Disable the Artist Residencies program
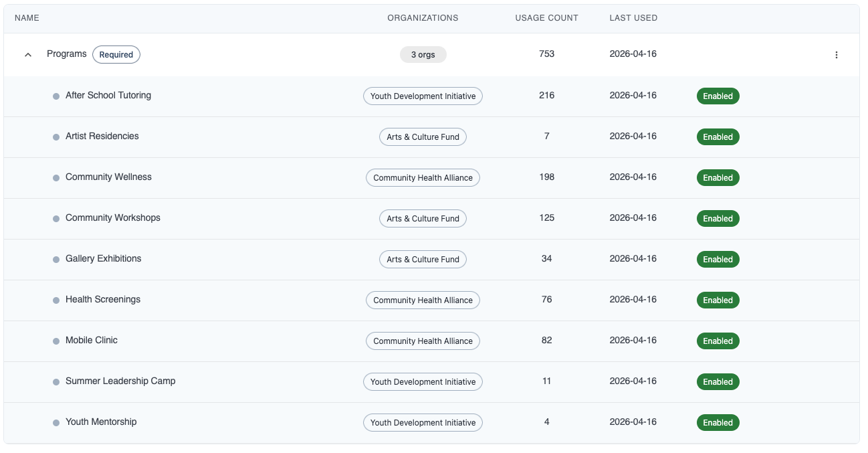 (718, 137)
